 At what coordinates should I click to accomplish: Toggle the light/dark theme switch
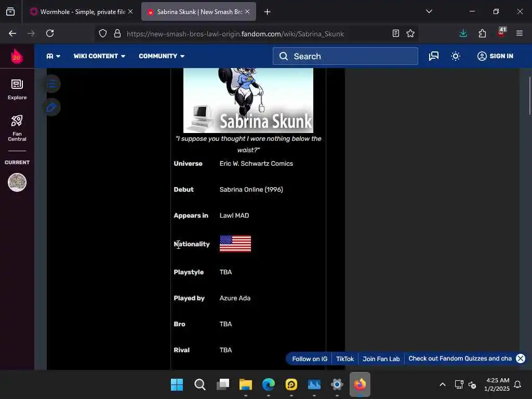(456, 56)
